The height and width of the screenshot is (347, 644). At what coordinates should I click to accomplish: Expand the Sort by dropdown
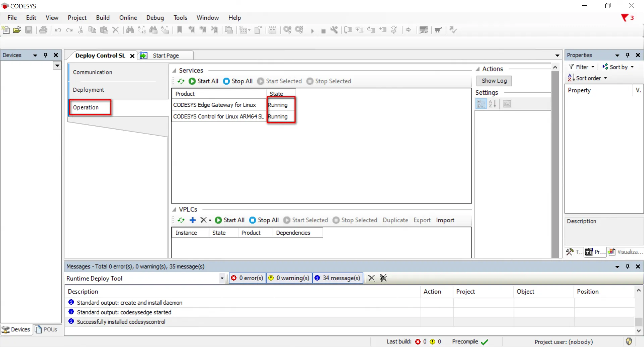click(618, 67)
